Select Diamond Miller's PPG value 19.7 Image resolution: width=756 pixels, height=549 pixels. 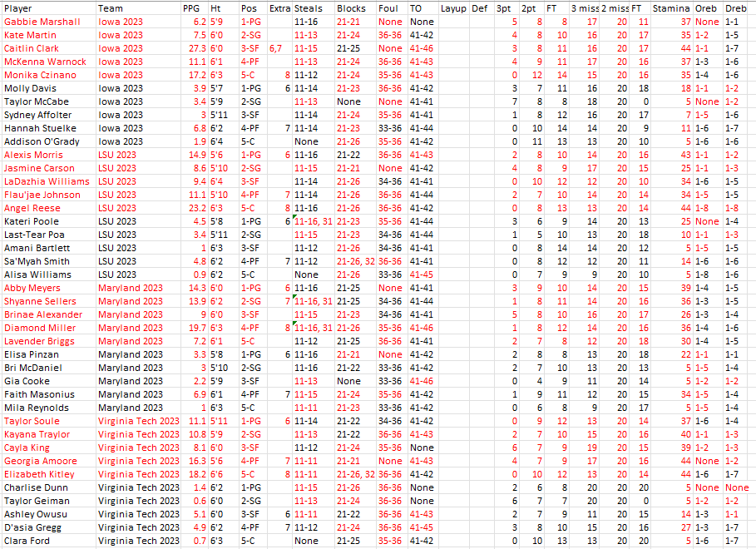point(195,328)
